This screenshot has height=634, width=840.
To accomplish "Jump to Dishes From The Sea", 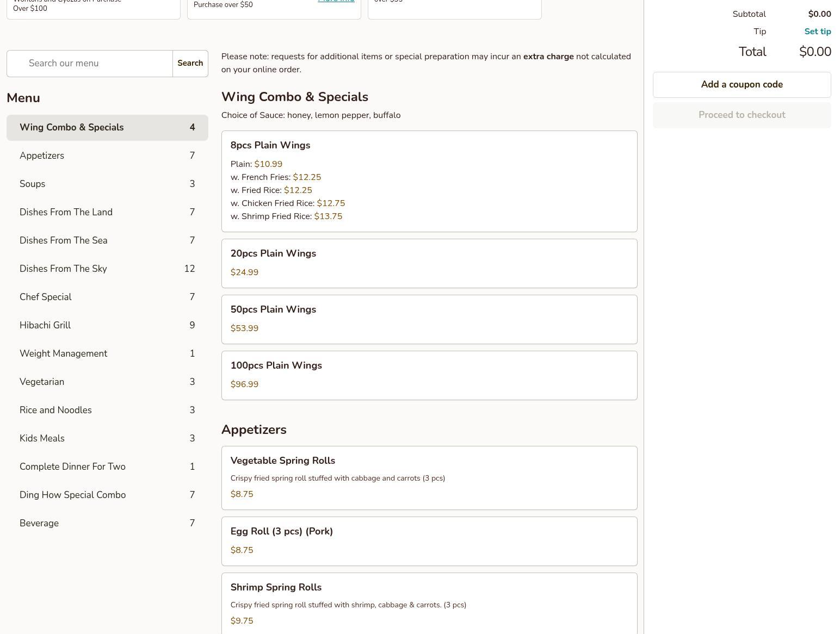I will click(x=107, y=241).
